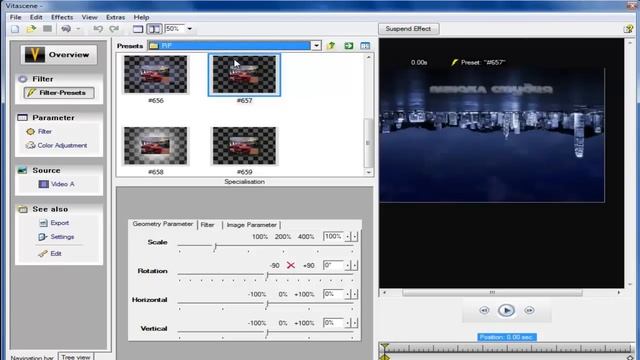Click the Undo arrow icon
Screen dimensions: 640x360
pyautogui.click(x=98, y=29)
